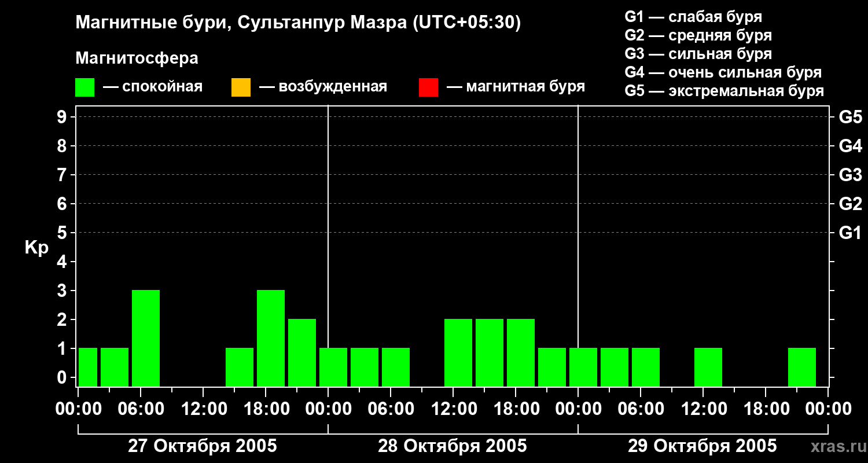Click the 'G5' mark on the right axis
This screenshot has height=463, width=868.
point(851,117)
